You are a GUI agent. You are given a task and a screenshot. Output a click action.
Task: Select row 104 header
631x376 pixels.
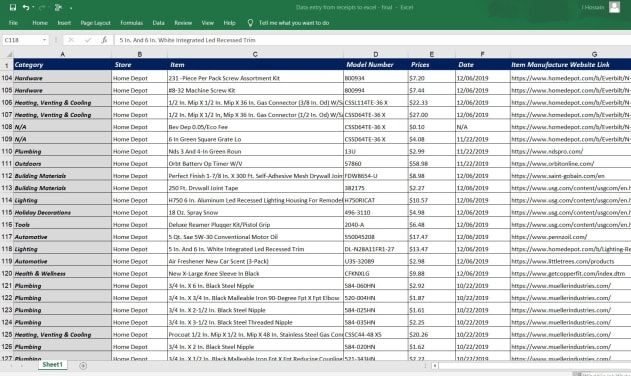coord(7,78)
